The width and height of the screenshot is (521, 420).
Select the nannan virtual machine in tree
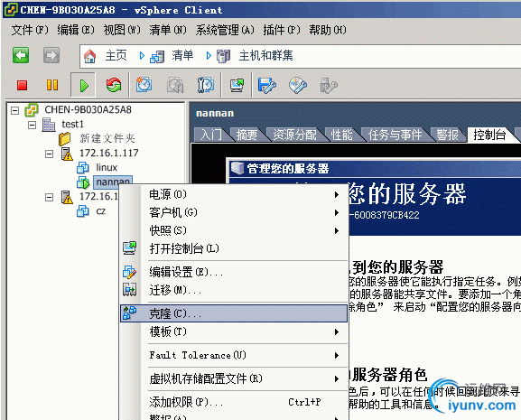pyautogui.click(x=113, y=182)
